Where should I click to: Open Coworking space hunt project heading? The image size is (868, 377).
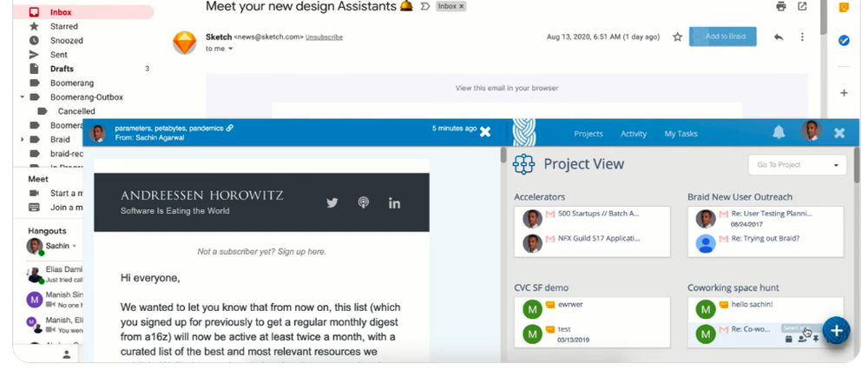coord(733,288)
